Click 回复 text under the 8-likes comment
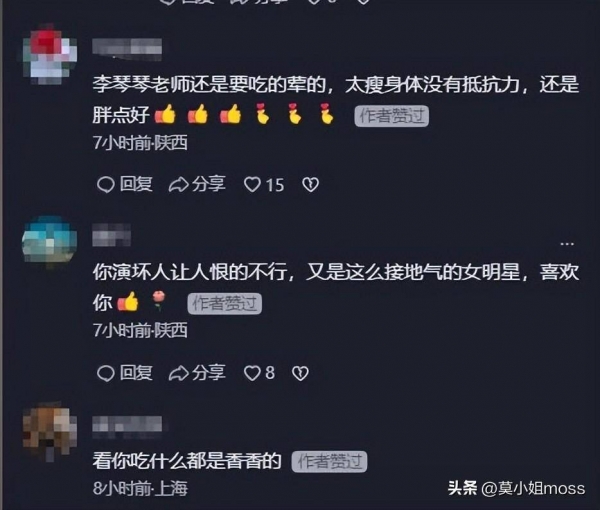The width and height of the screenshot is (600, 510). [x=136, y=373]
